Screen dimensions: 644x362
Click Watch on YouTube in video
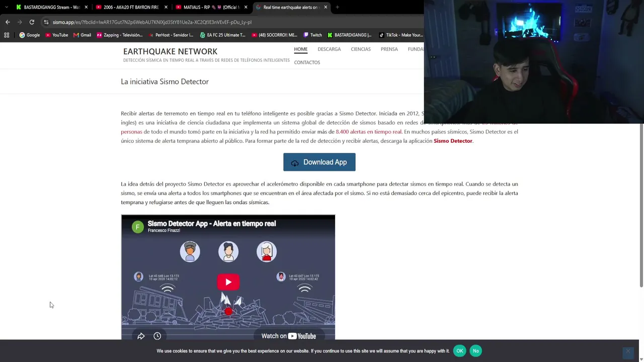(288, 336)
